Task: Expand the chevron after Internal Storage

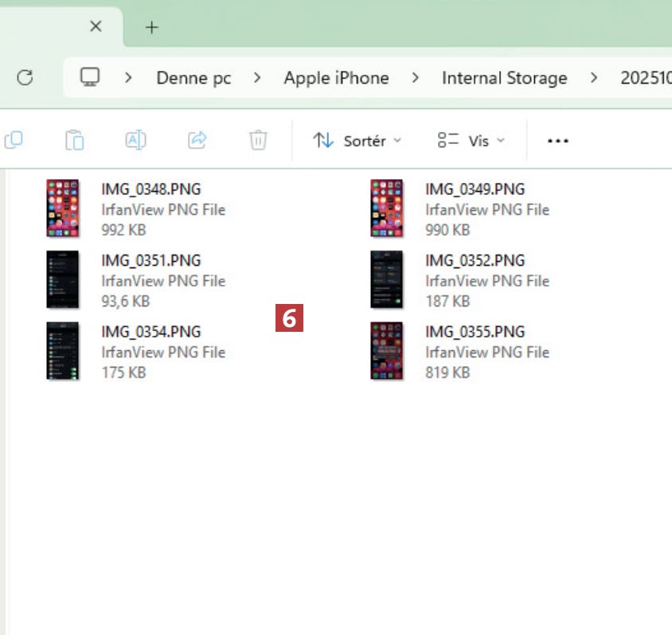Action: (593, 78)
